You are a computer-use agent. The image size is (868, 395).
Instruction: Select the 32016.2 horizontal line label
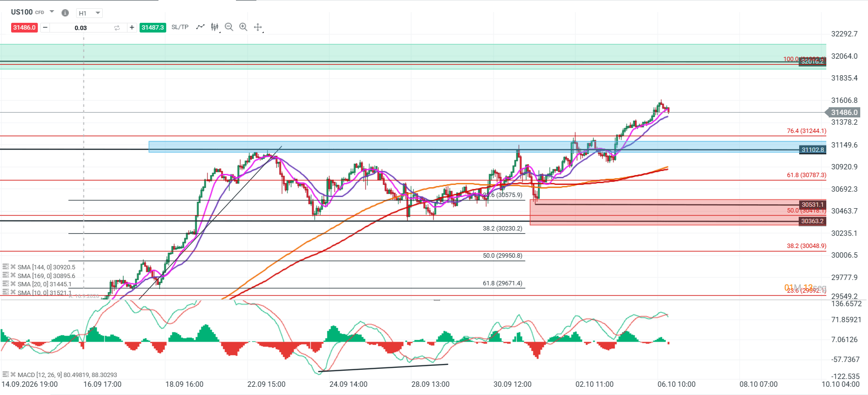pyautogui.click(x=813, y=62)
